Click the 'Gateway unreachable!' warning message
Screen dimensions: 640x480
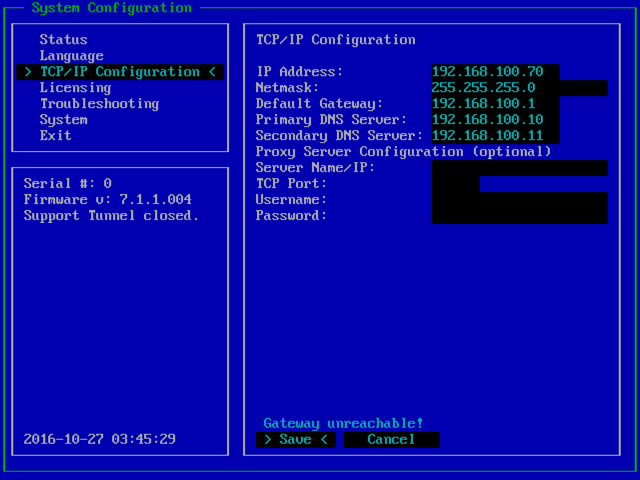click(x=343, y=424)
